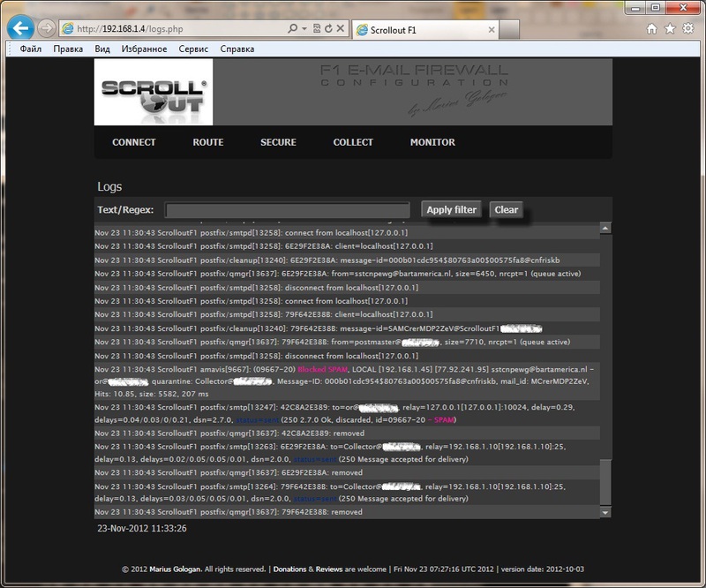Select log line '79F642E38B: client=localhost'
This screenshot has width=706, height=588.
[347, 314]
